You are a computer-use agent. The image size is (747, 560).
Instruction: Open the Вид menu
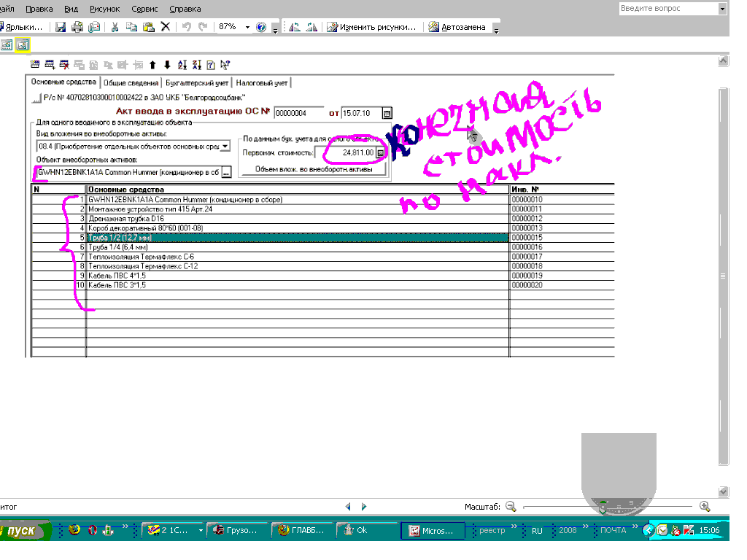[71, 9]
